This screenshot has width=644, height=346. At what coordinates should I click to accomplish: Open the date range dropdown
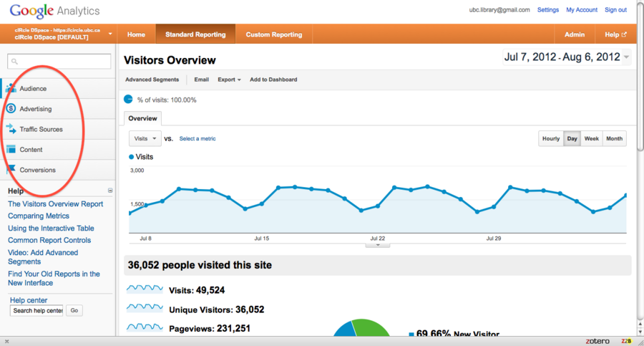[627, 57]
